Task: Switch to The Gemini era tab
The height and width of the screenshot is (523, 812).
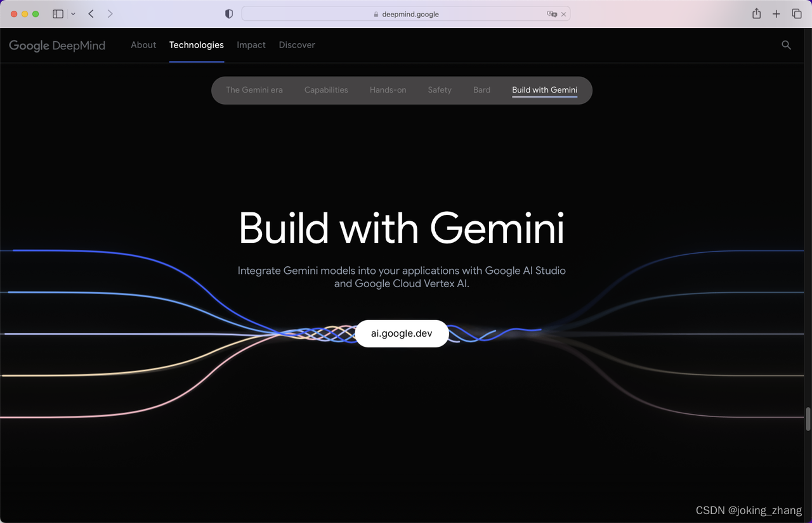Action: (254, 90)
